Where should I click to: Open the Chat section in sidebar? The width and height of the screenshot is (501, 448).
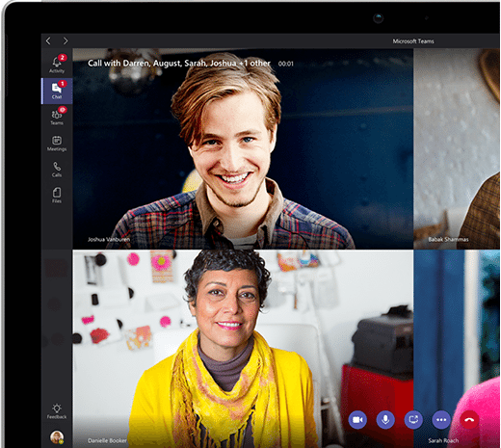(x=57, y=91)
